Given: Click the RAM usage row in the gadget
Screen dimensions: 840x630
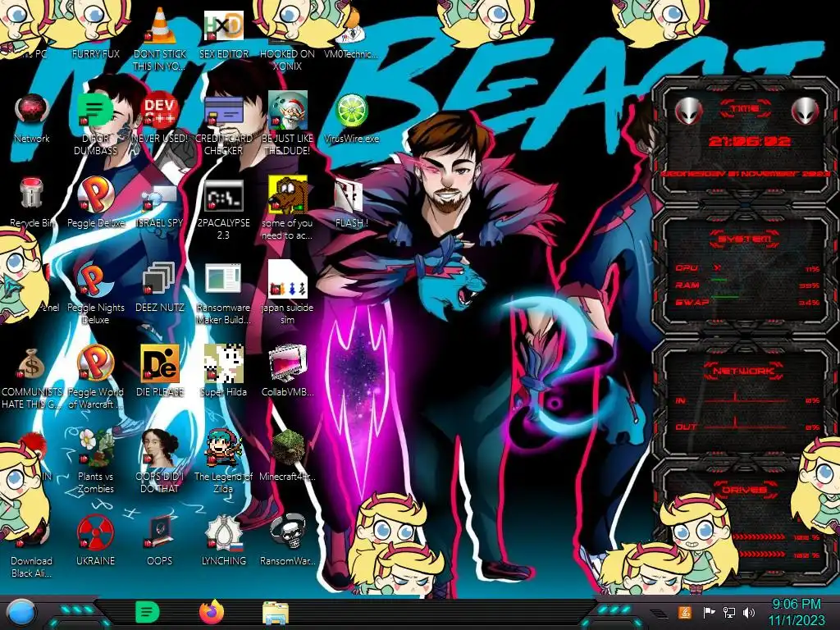Looking at the screenshot, I should [746, 285].
